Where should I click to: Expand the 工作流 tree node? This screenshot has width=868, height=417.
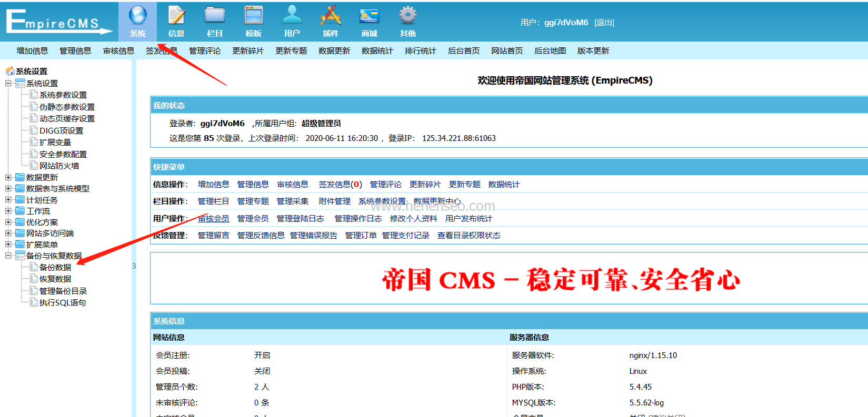tap(8, 211)
